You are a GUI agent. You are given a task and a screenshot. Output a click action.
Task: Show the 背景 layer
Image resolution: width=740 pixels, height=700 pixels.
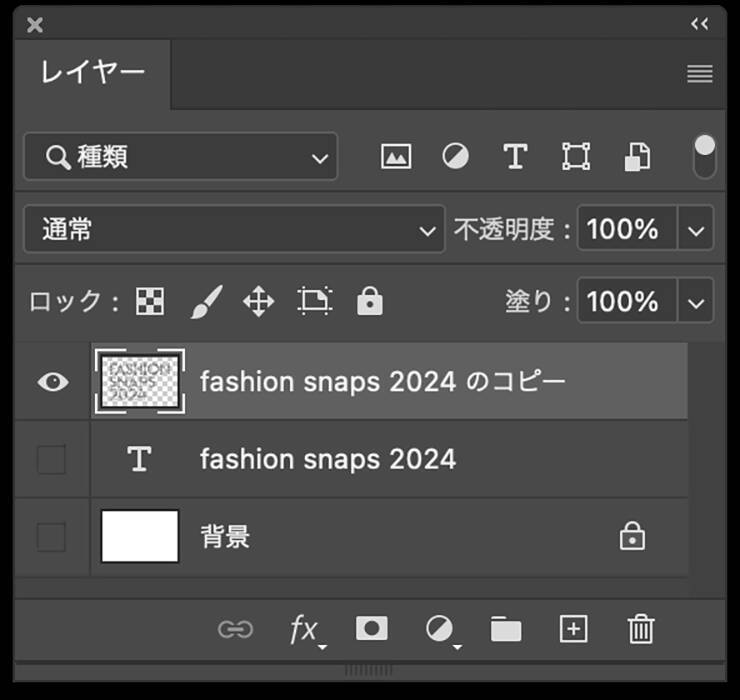point(51,537)
